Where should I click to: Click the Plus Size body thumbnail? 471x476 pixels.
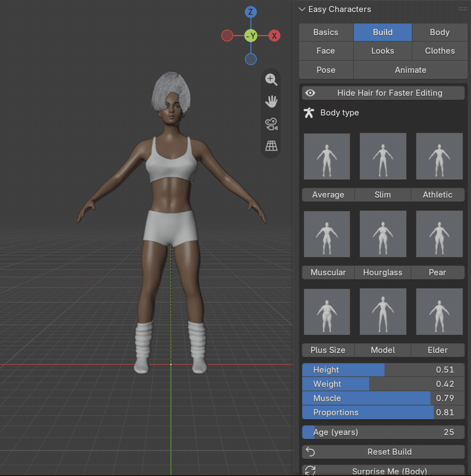[x=327, y=312]
